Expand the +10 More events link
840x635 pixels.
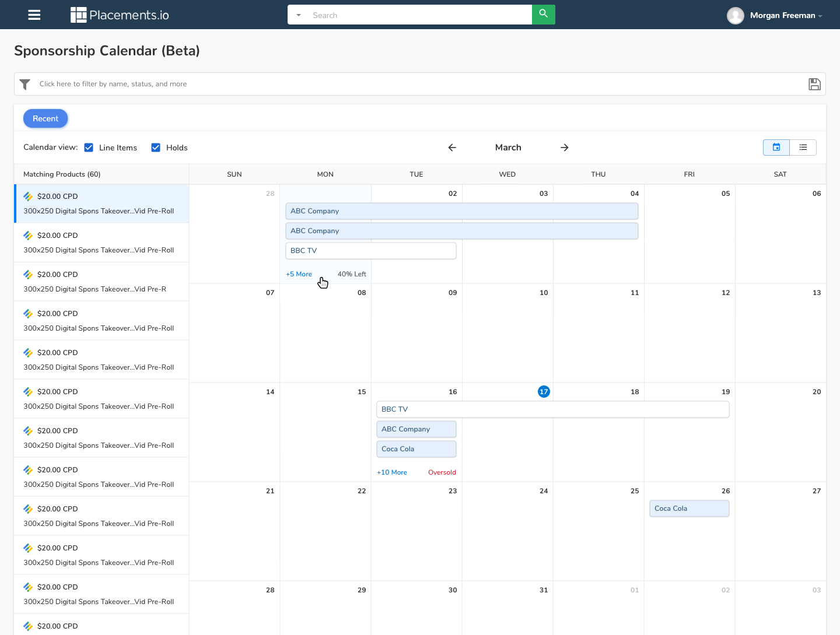click(x=392, y=472)
